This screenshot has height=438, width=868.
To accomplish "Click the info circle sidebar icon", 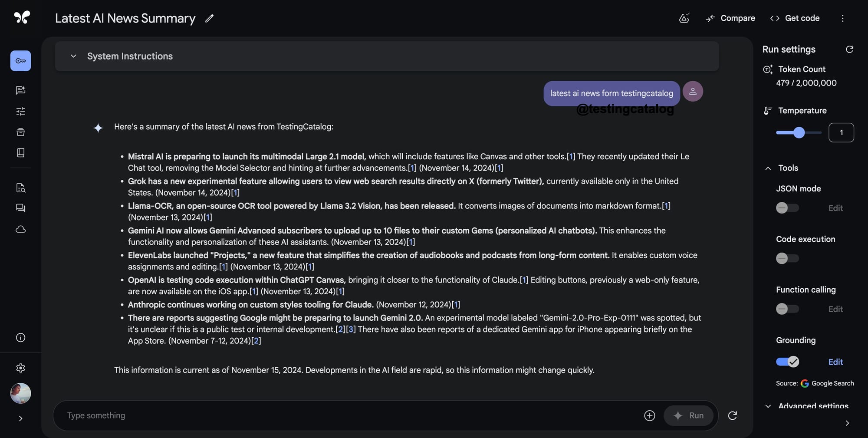I will (20, 338).
